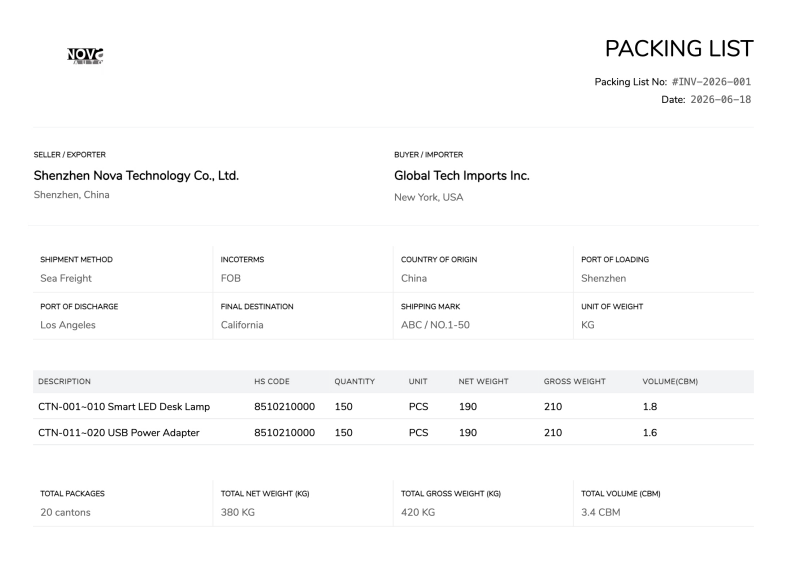Click gross weight 210 in USB Adapter row

pyautogui.click(x=553, y=433)
